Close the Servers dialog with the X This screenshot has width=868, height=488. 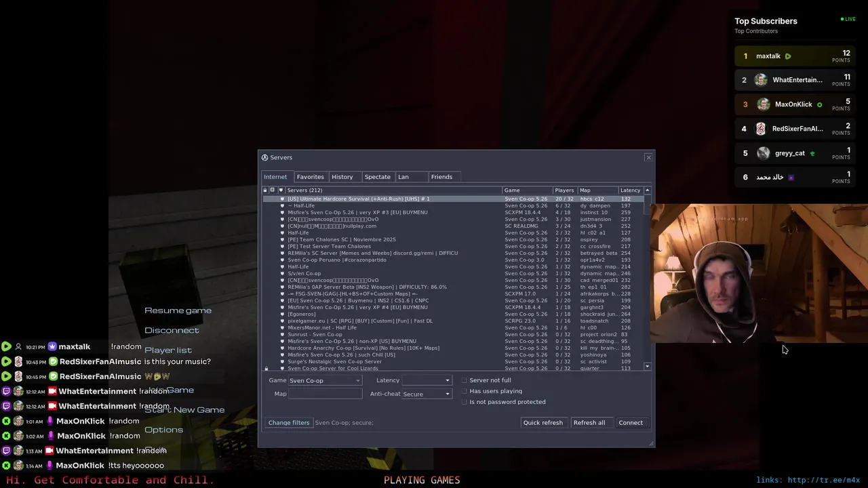pyautogui.click(x=648, y=157)
